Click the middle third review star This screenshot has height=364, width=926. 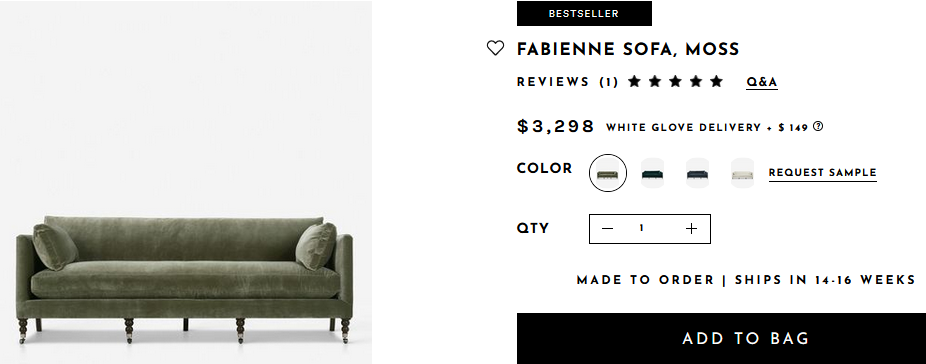676,82
